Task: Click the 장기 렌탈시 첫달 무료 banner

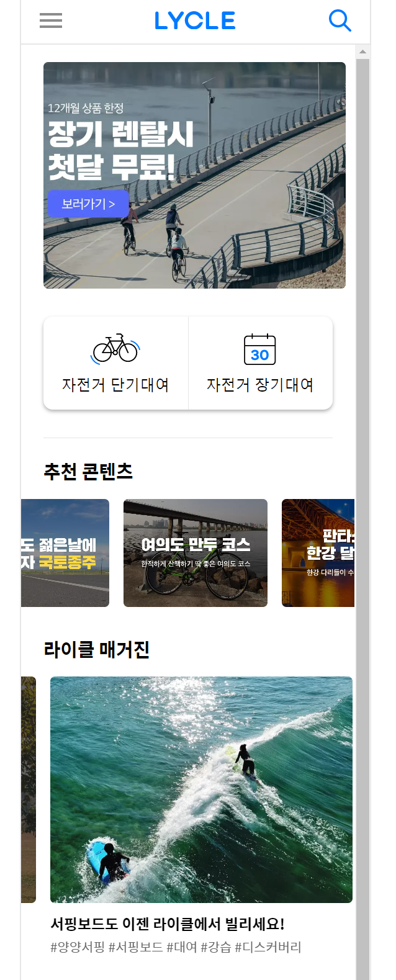Action: click(x=194, y=175)
